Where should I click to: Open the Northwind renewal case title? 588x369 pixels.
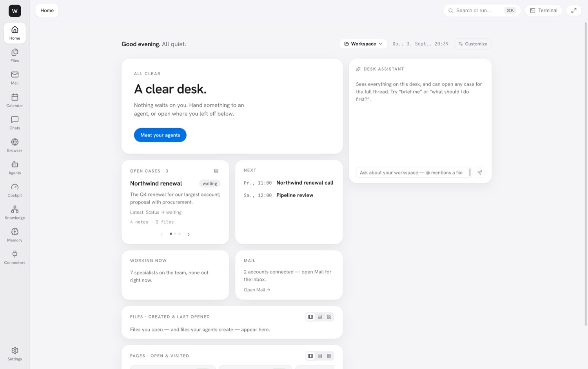click(156, 184)
